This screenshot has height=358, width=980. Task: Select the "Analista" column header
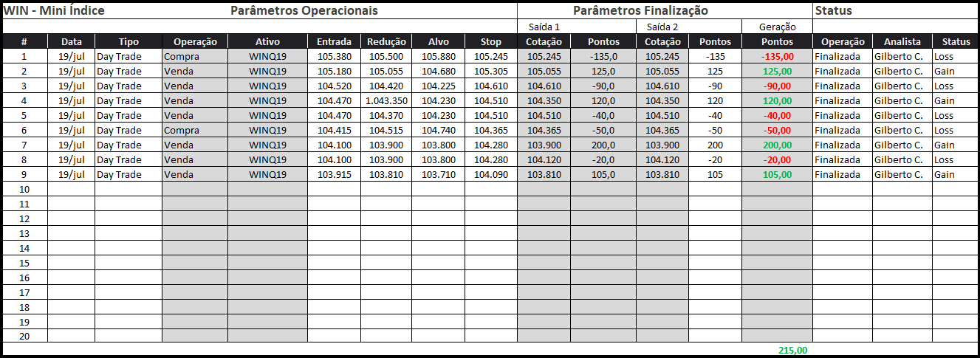coord(902,42)
